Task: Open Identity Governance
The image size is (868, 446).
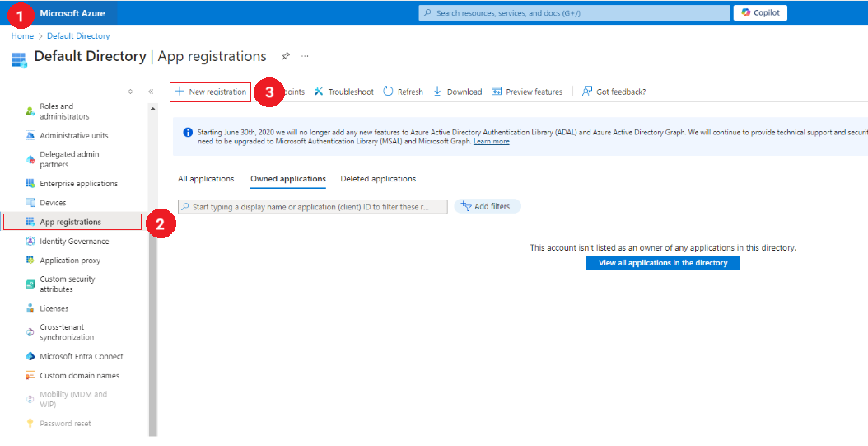Action: [x=75, y=242]
